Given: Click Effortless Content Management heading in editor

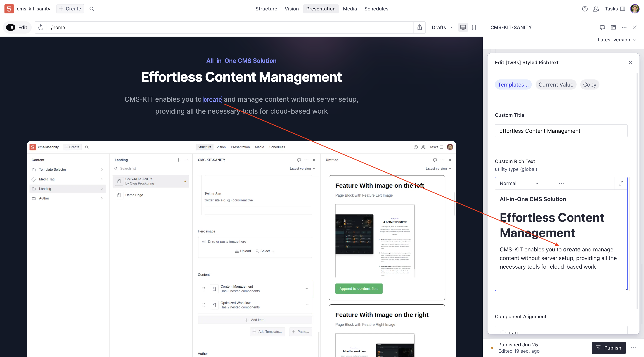Looking at the screenshot, I should pyautogui.click(x=552, y=225).
